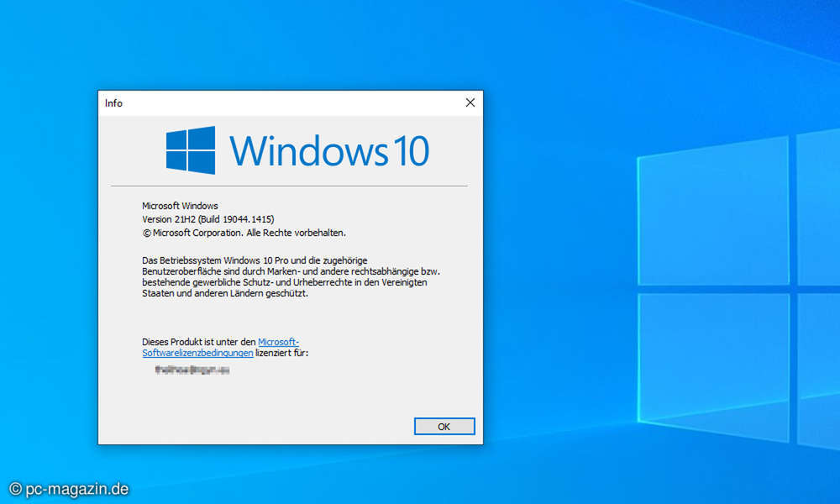The width and height of the screenshot is (840, 504).
Task: Click the Microsoft Corporation copyright line
Action: [x=243, y=233]
